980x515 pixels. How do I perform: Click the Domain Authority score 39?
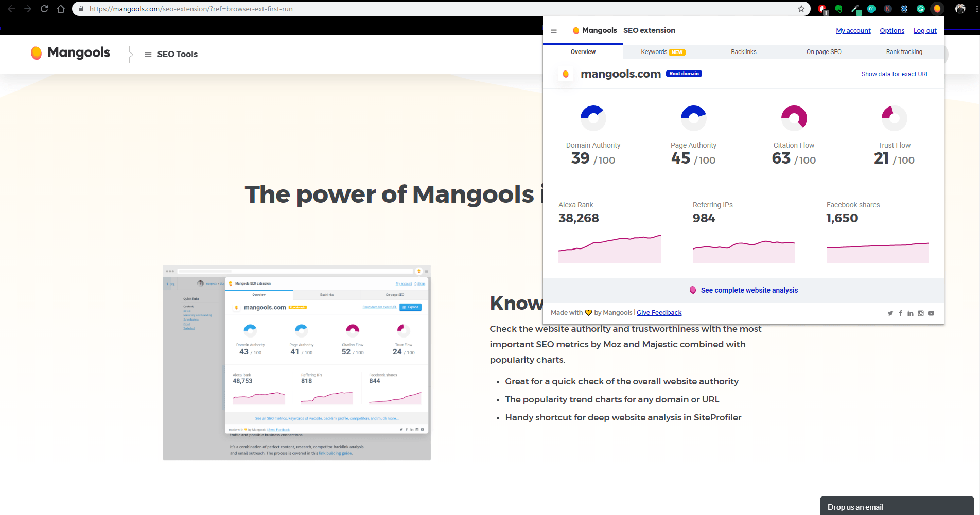[x=580, y=158]
